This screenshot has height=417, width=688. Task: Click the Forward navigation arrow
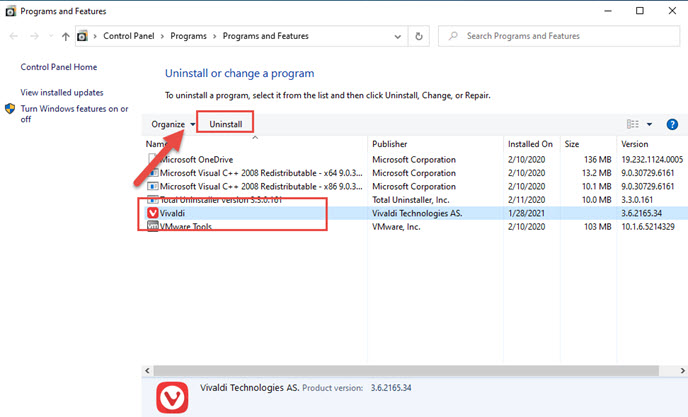(x=34, y=36)
